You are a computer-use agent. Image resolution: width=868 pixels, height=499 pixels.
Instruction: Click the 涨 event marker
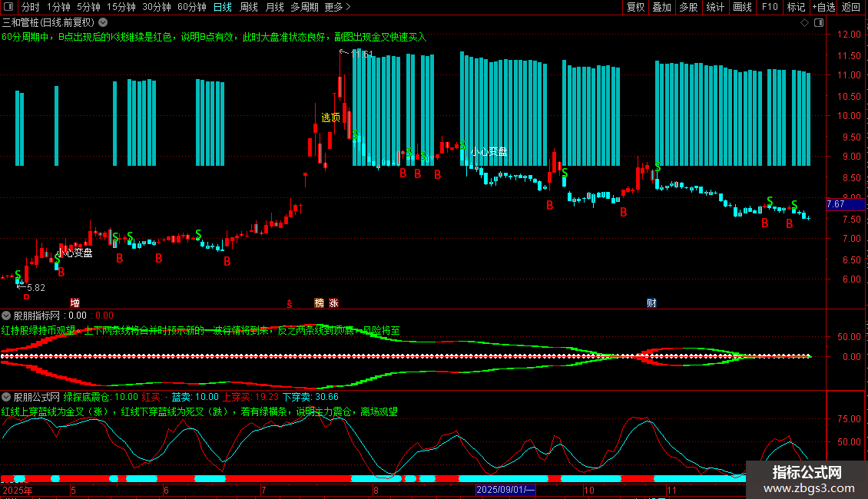pyautogui.click(x=333, y=302)
